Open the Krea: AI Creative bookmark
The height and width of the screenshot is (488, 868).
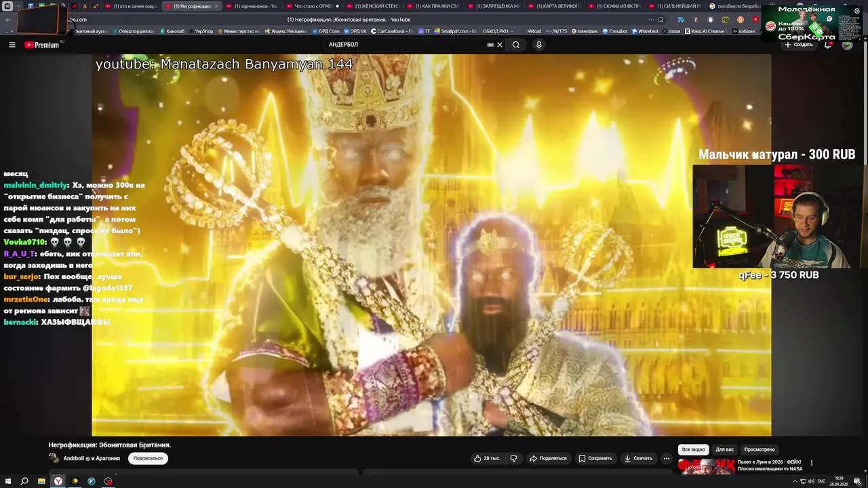[705, 31]
